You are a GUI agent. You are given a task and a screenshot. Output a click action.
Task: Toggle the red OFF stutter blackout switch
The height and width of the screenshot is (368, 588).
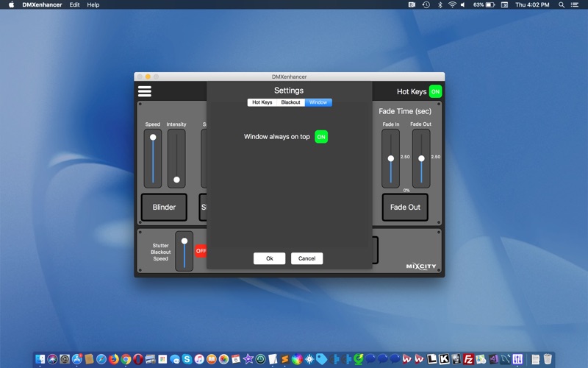point(201,251)
